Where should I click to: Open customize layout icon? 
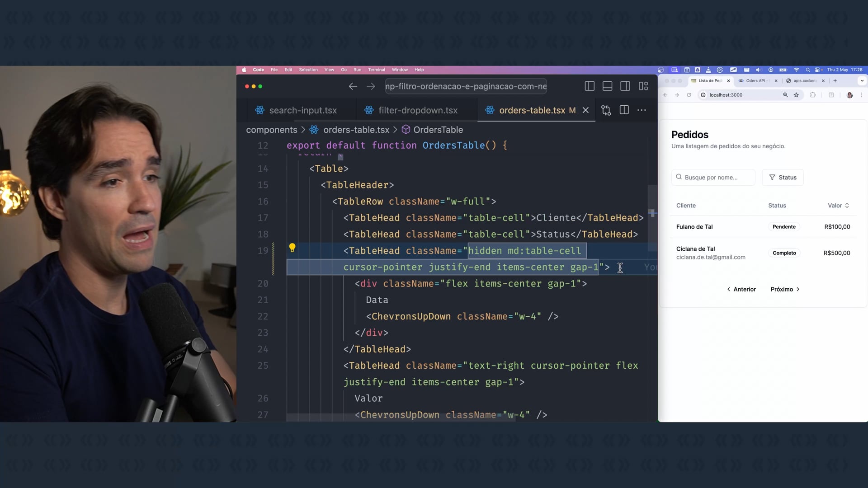point(643,86)
